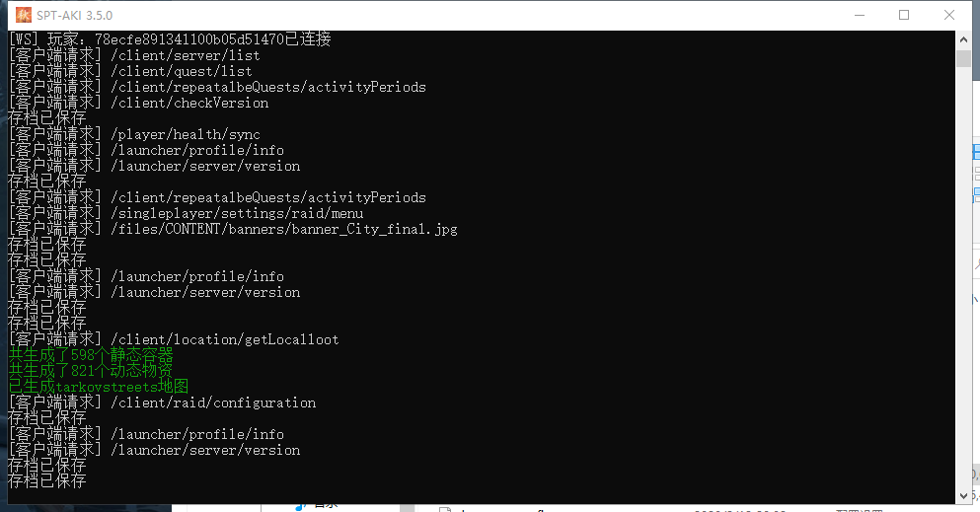Click the /client/raid/configuration log line
Screen dimensions: 980x512
(x=163, y=402)
